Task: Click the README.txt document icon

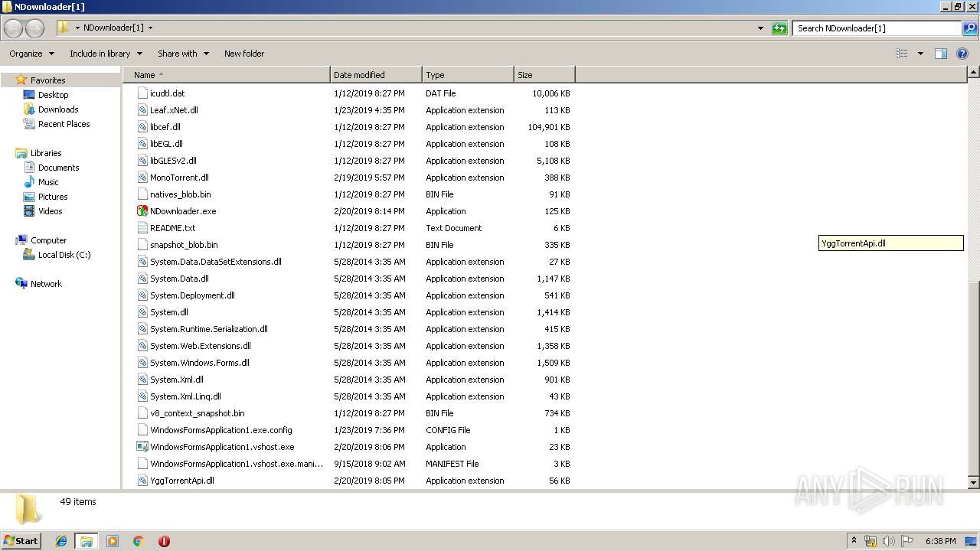Action: coord(142,228)
